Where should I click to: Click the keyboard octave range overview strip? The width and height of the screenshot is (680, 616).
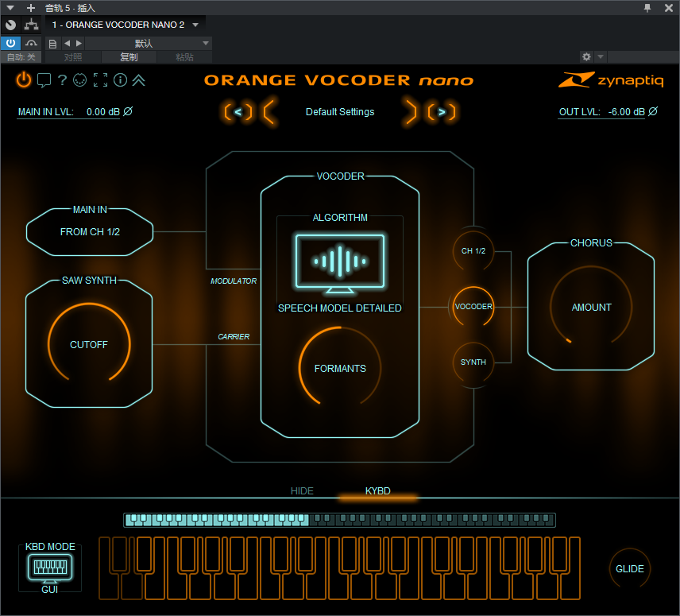[x=339, y=520]
